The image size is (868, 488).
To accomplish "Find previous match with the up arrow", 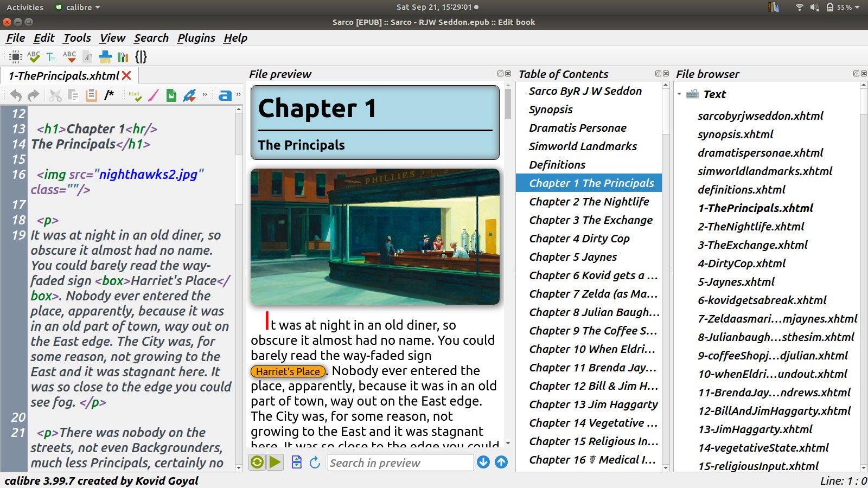I will click(x=501, y=462).
